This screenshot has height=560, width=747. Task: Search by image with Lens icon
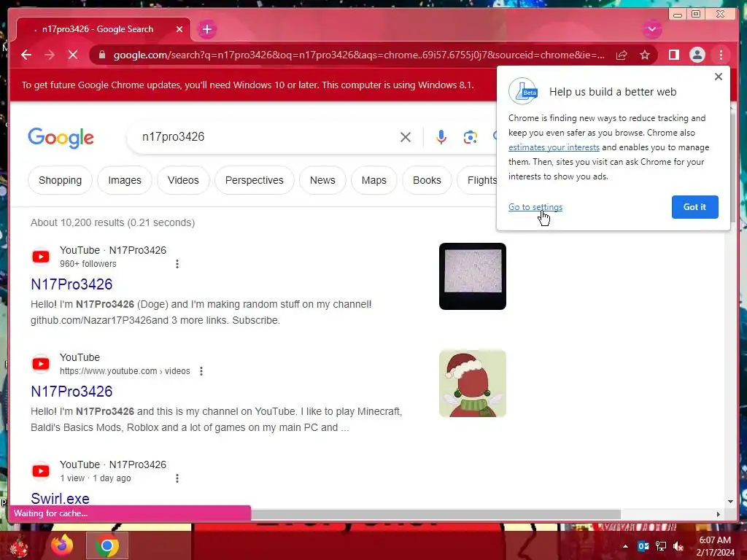[x=471, y=137]
